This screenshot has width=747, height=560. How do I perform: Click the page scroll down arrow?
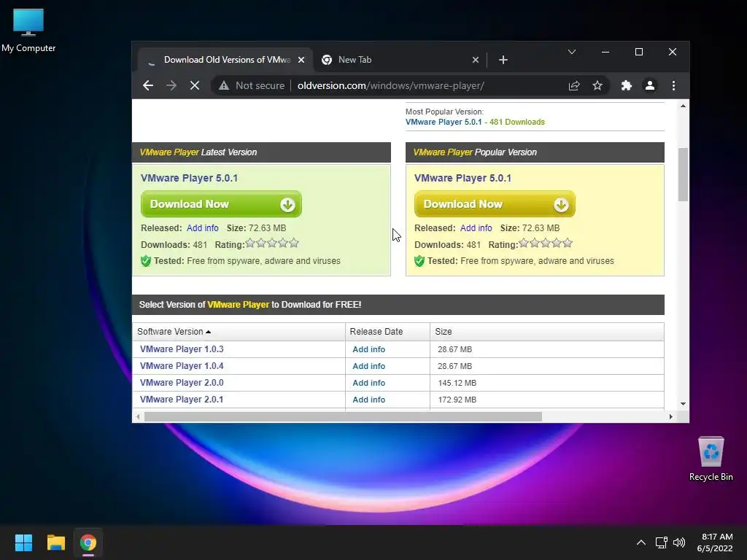(x=683, y=404)
